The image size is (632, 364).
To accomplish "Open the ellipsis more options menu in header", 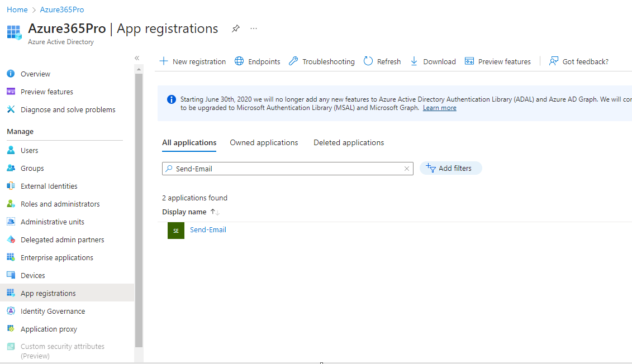I will 254,28.
